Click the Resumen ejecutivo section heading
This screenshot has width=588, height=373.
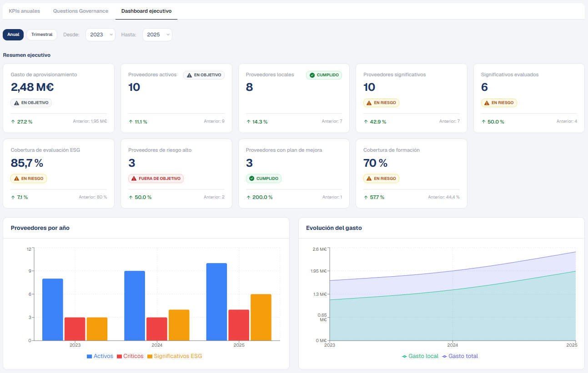(x=27, y=55)
